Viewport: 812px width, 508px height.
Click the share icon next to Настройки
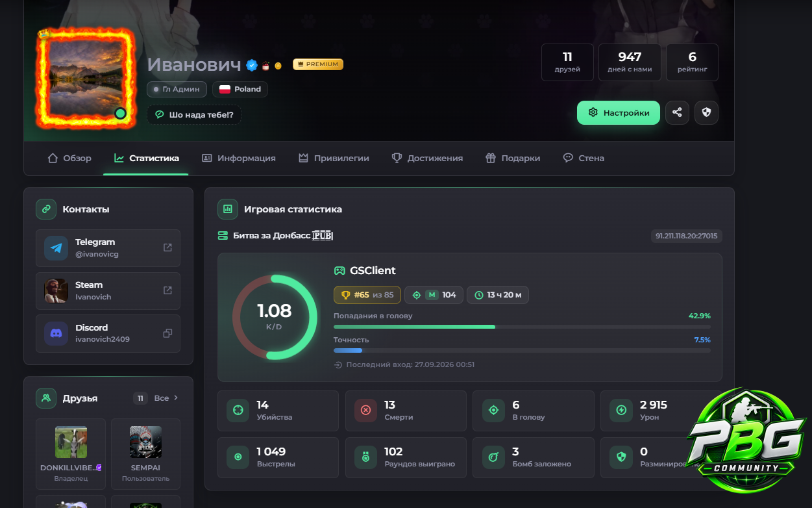(x=677, y=112)
